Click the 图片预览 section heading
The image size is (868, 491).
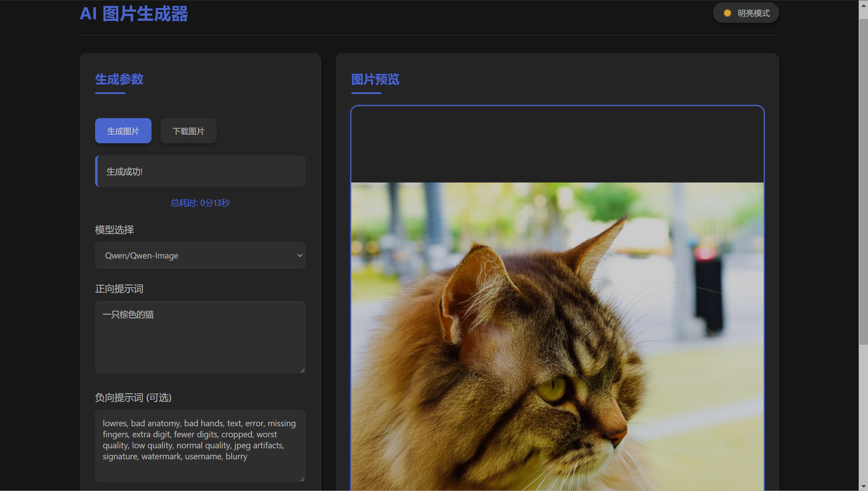point(375,79)
